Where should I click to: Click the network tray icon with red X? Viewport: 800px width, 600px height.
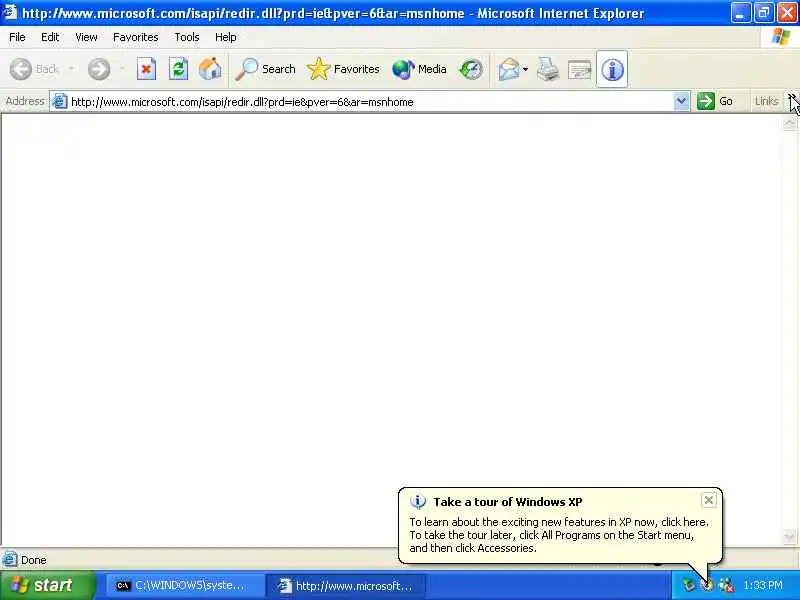tap(726, 585)
